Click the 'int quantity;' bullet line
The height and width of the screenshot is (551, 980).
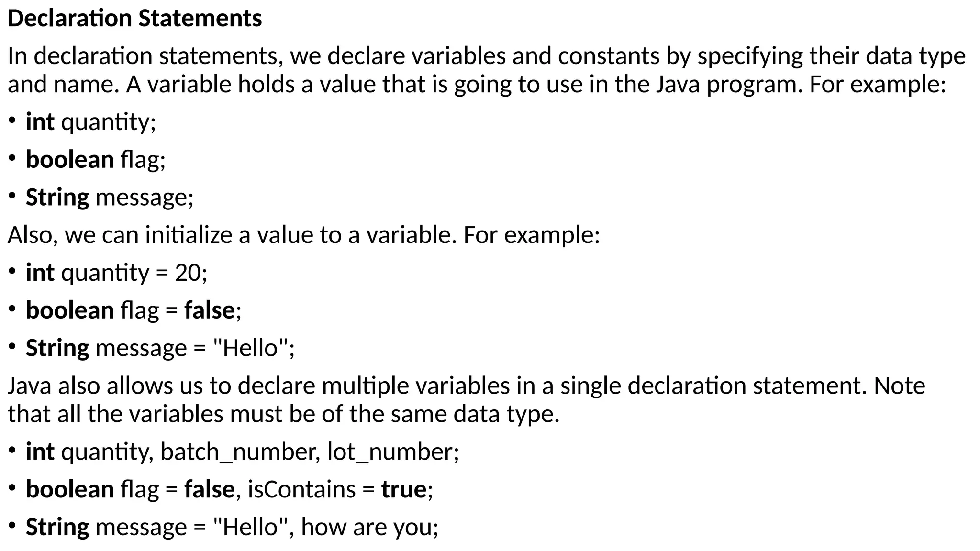pos(91,121)
